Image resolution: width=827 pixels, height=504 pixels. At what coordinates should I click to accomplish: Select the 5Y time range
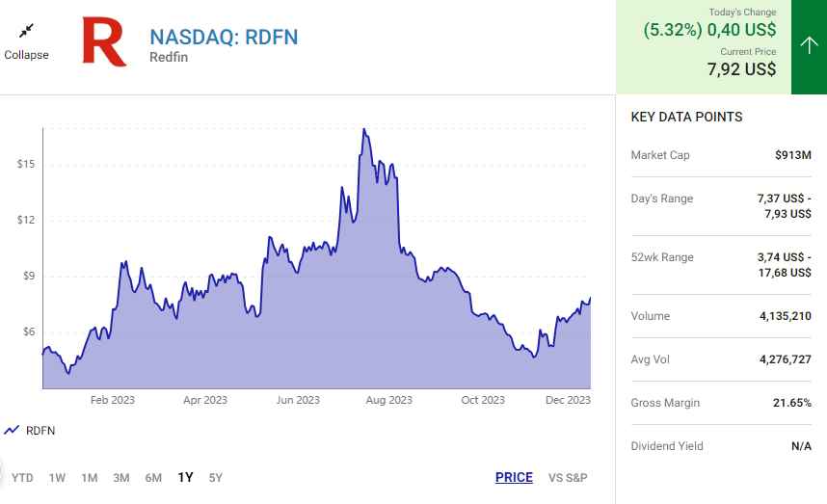(215, 478)
